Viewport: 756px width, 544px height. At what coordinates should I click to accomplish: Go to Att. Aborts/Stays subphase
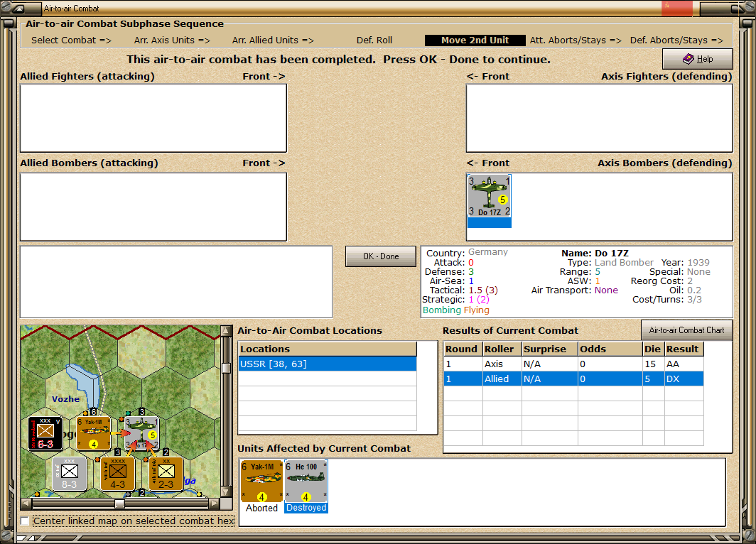click(x=576, y=40)
